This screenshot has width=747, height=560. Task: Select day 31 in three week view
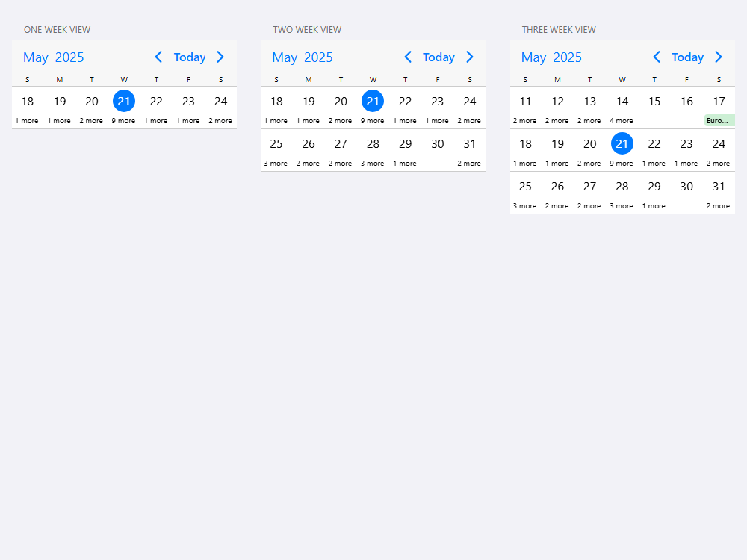click(x=719, y=186)
